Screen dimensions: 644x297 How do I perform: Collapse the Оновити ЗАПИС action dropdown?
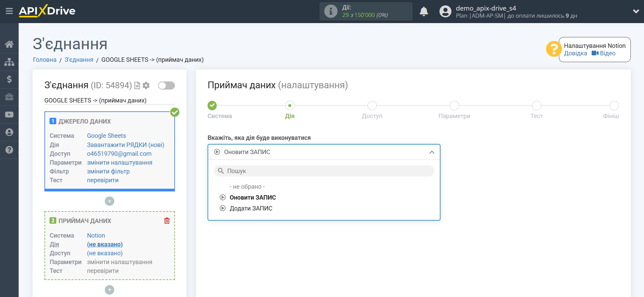point(324,152)
